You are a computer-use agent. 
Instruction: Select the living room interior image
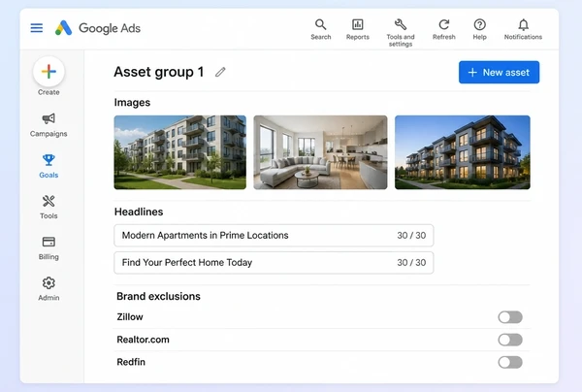320,152
